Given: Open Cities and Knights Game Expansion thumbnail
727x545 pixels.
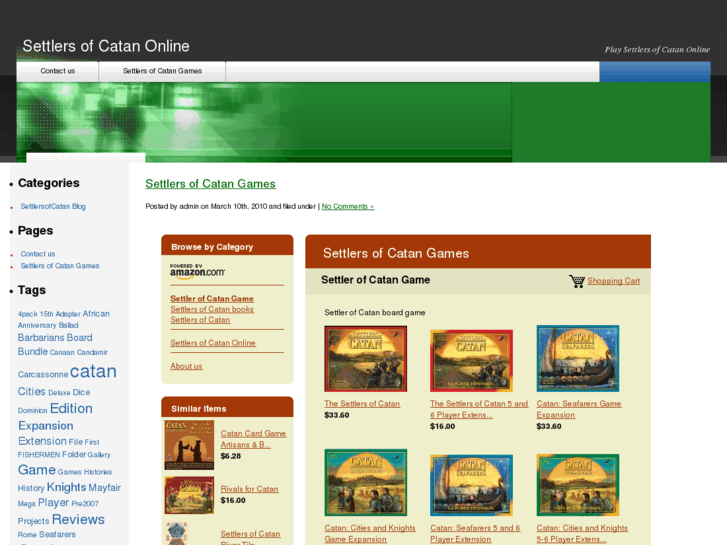Looking at the screenshot, I should click(x=366, y=482).
